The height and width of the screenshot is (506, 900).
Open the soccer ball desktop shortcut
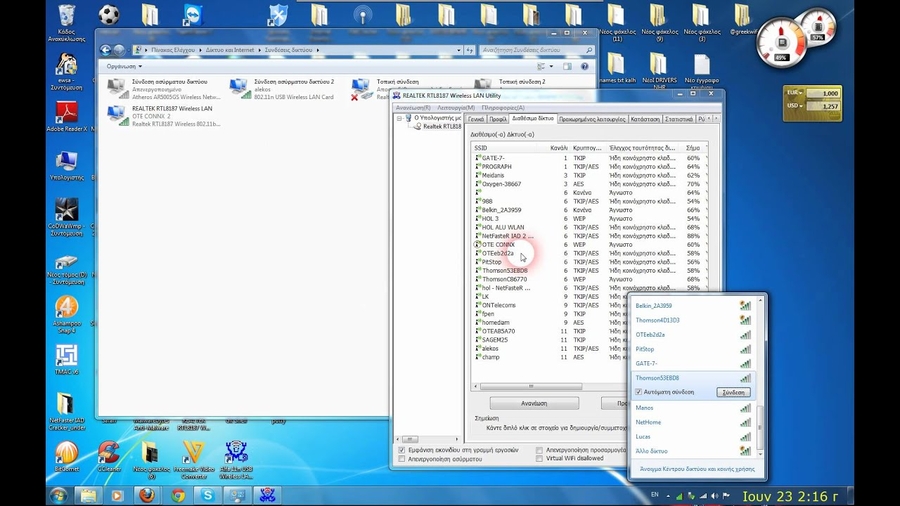tap(109, 15)
